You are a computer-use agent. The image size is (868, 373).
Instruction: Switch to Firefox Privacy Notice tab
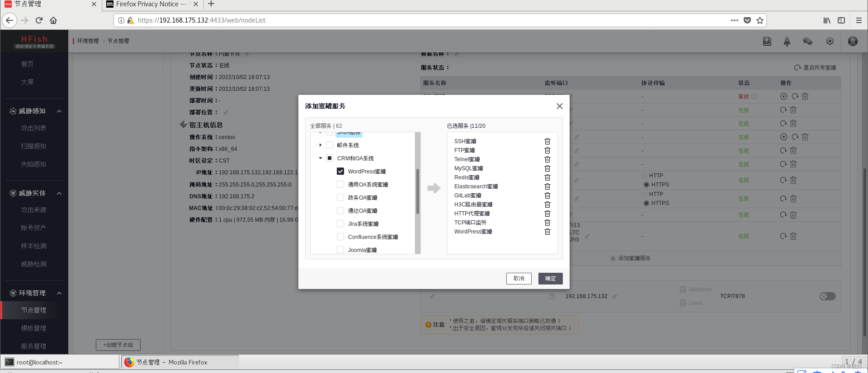pyautogui.click(x=151, y=4)
